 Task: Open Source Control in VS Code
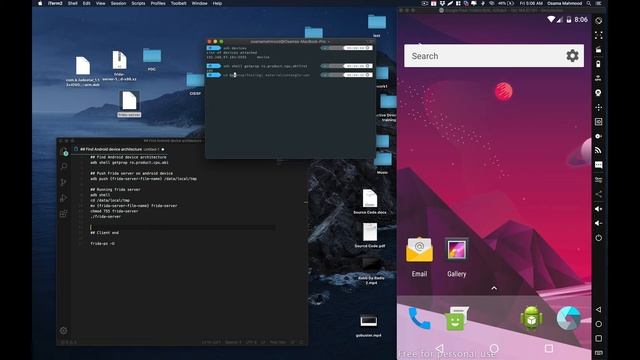(64, 182)
